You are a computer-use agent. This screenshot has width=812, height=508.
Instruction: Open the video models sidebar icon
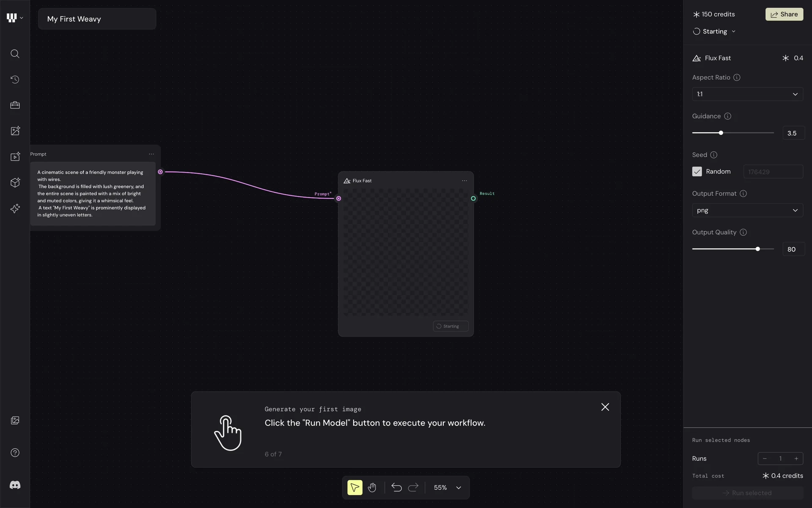(15, 157)
